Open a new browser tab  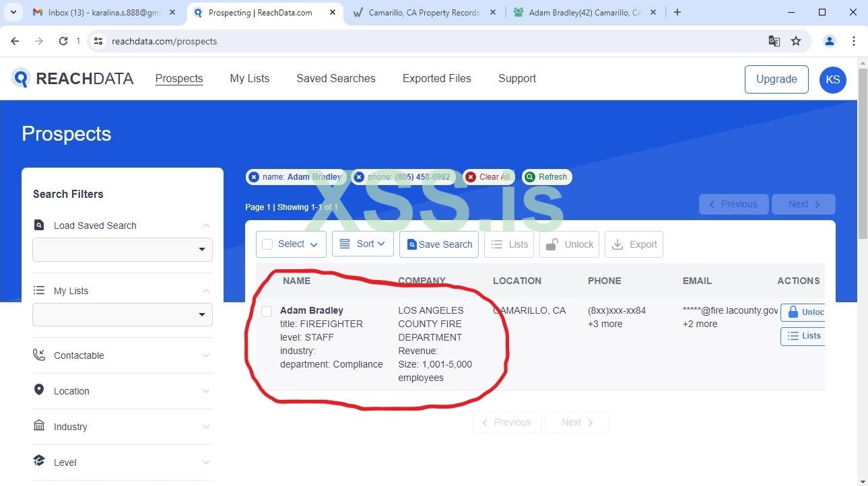point(677,12)
